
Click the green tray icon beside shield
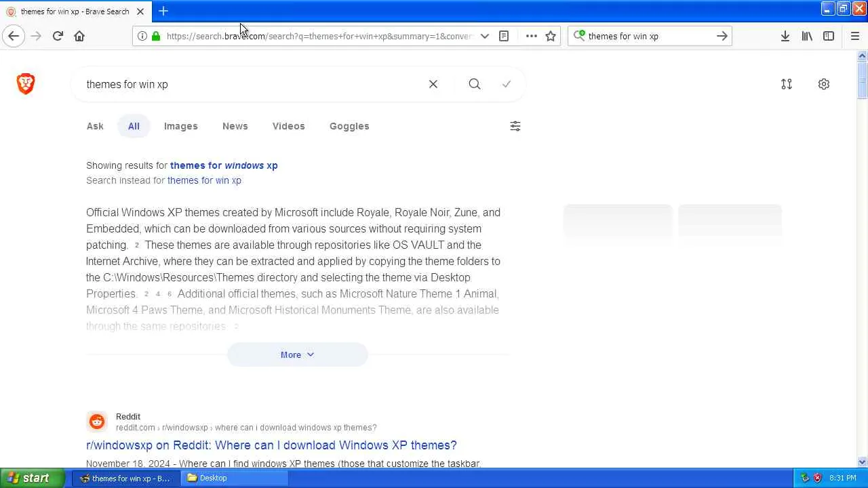[x=805, y=478]
